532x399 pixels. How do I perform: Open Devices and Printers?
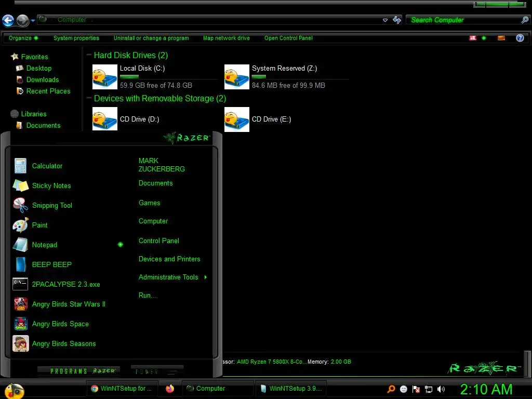pos(169,259)
